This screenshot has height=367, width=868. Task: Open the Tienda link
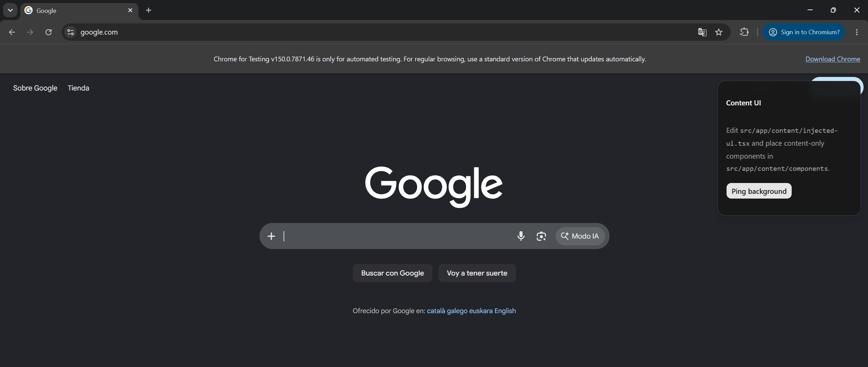78,88
